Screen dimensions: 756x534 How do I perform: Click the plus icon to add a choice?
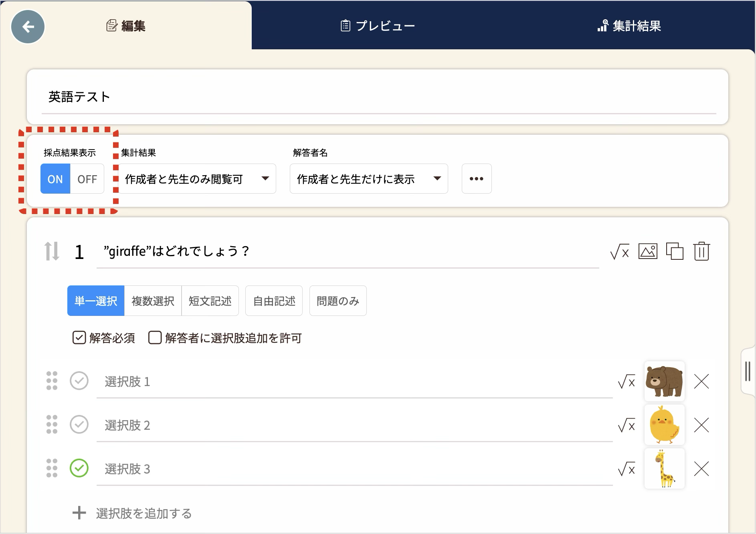79,513
